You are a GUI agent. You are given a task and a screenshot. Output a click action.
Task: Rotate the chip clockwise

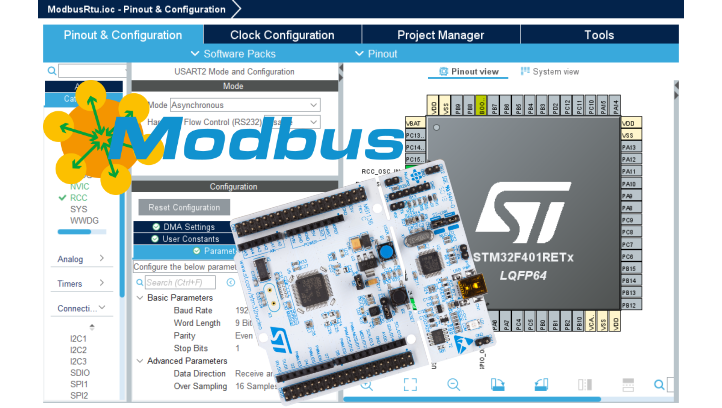[497, 385]
